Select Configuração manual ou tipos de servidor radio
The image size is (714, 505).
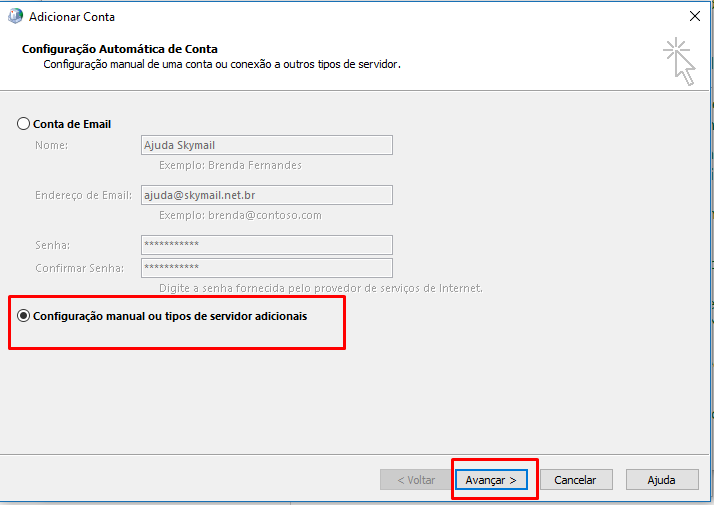[x=23, y=316]
